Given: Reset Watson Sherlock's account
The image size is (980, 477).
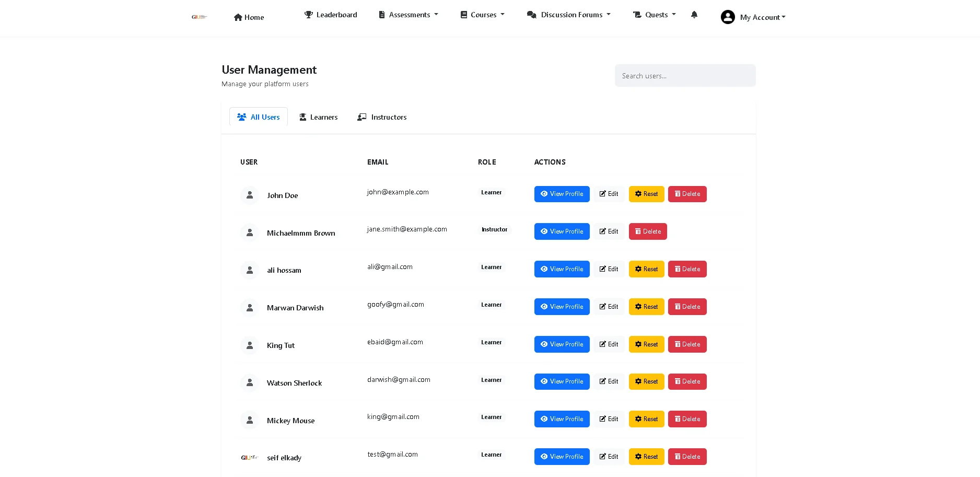Looking at the screenshot, I should pyautogui.click(x=646, y=381).
